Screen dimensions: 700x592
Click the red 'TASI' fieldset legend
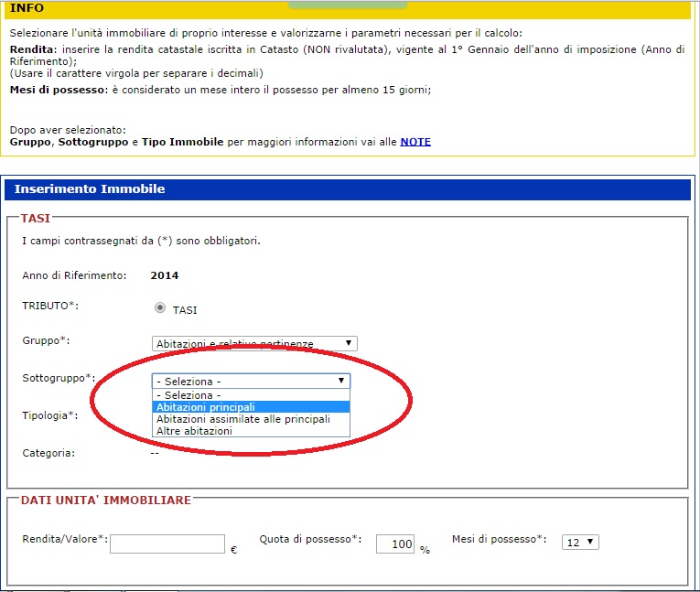[36, 219]
